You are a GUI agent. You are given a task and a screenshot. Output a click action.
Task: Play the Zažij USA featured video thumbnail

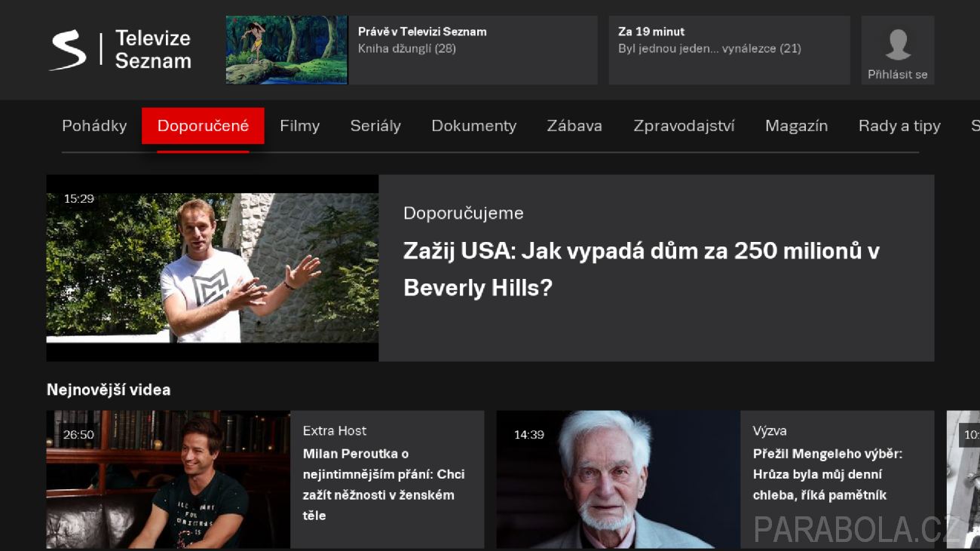coord(213,268)
